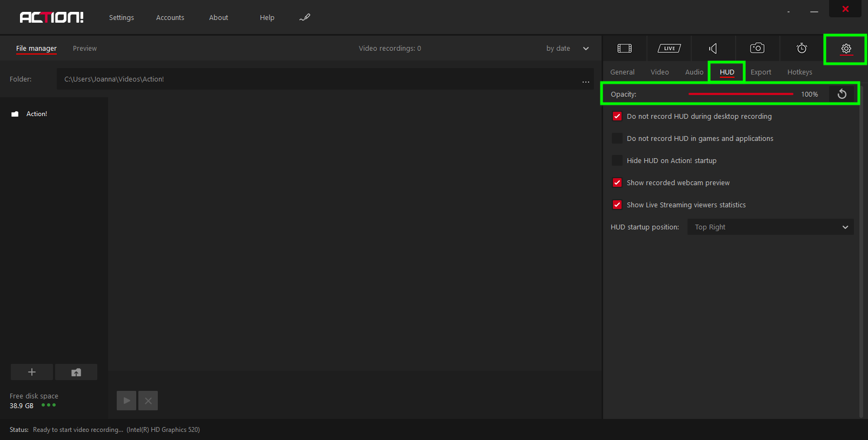The image size is (868, 440).
Task: Toggle Do not record HUD during desktop recording
Action: pos(617,116)
